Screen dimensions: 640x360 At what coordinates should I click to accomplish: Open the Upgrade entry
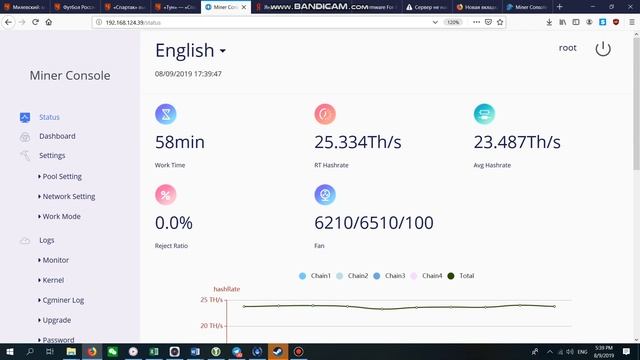(x=55, y=320)
